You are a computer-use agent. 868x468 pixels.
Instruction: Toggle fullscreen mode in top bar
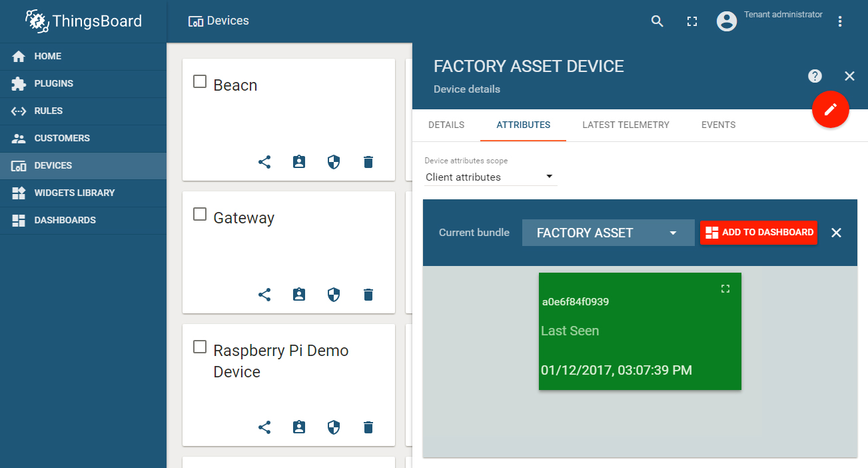pos(692,21)
